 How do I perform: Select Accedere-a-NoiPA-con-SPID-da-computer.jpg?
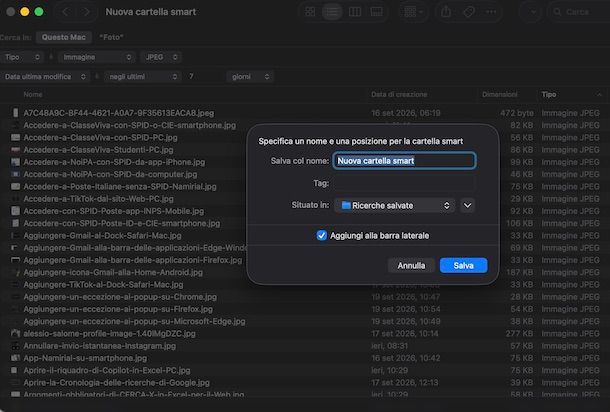pyautogui.click(x=110, y=174)
